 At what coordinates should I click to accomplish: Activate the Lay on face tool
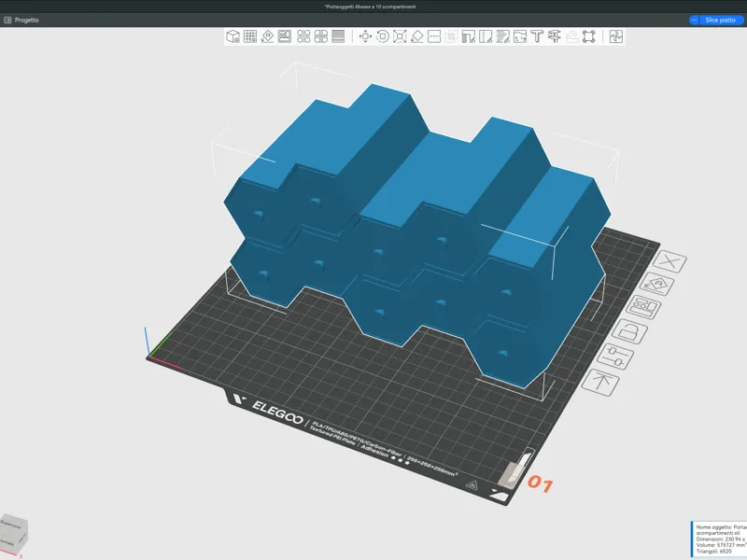tap(416, 36)
